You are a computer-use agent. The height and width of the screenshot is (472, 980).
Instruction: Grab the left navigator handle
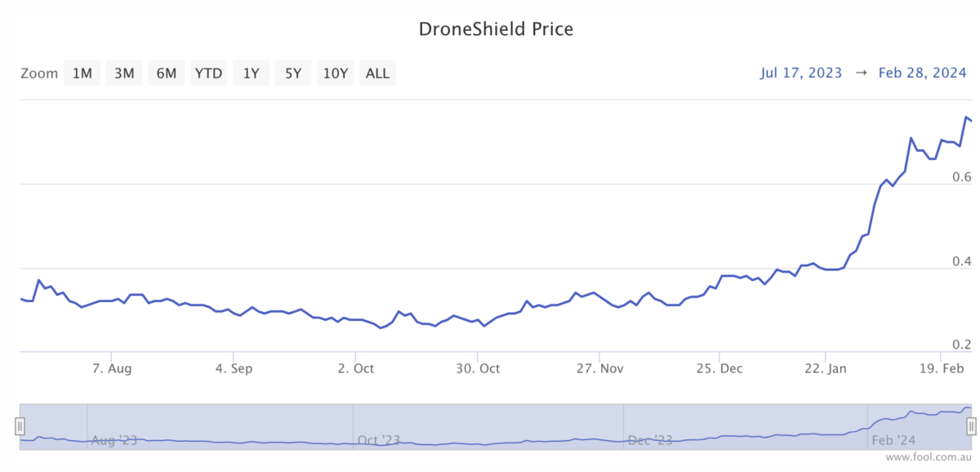point(20,425)
